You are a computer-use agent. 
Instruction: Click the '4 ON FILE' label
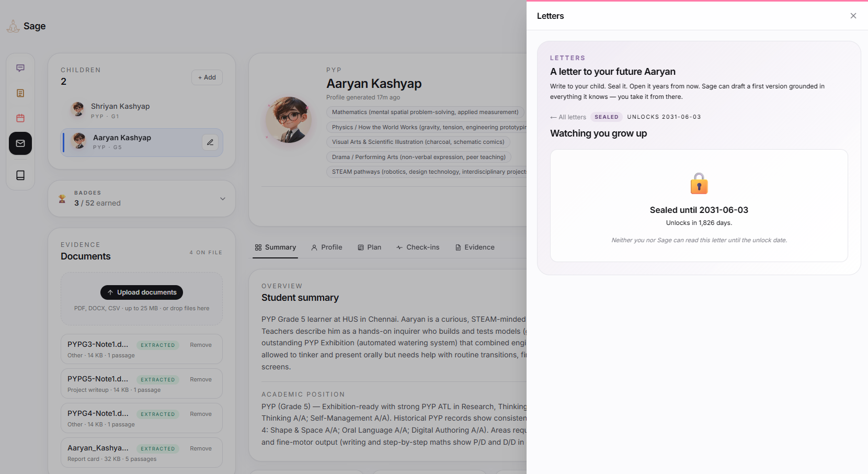[x=206, y=253]
